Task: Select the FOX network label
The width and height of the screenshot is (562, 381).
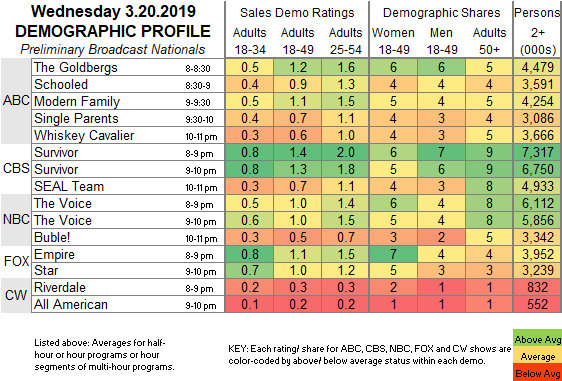Action: pos(16,262)
